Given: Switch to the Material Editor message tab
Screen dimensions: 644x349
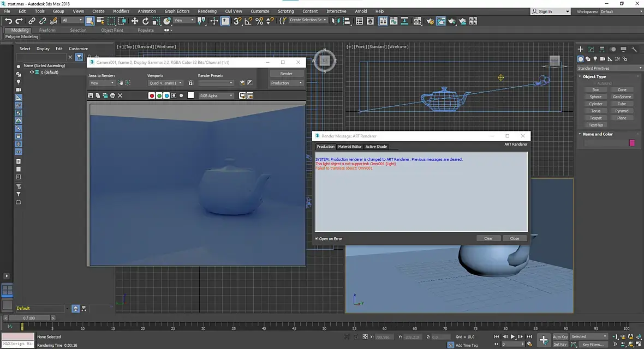Looking at the screenshot, I should coord(349,147).
